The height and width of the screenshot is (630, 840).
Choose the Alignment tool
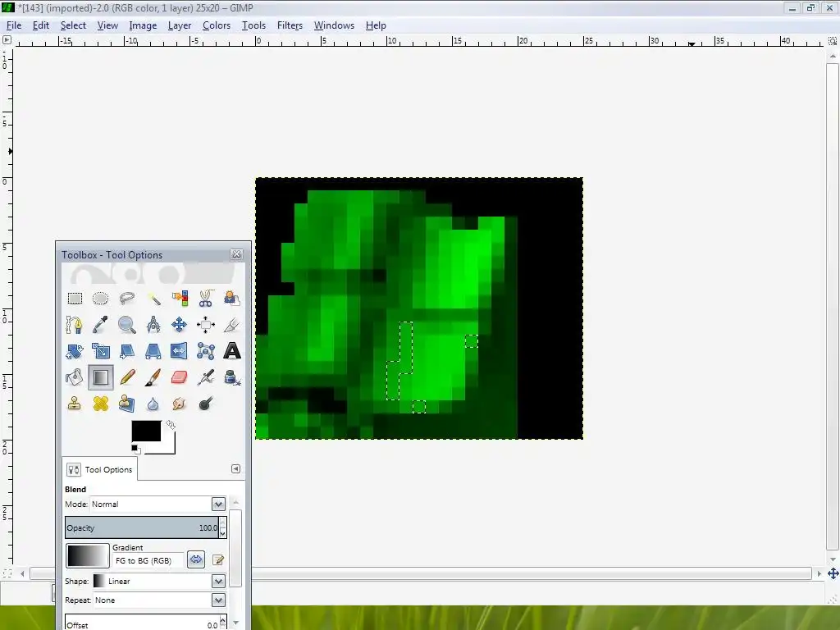[x=206, y=325]
